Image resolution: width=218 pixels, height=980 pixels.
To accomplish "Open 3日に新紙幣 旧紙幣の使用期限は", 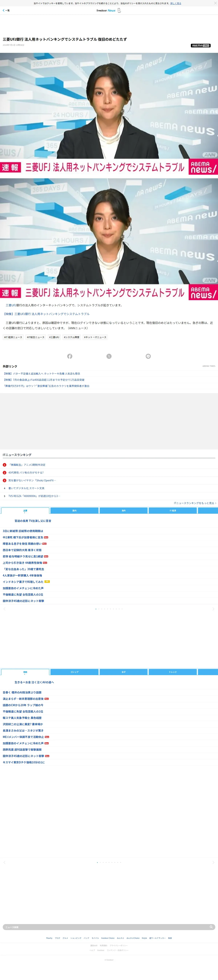I will [x=23, y=531].
